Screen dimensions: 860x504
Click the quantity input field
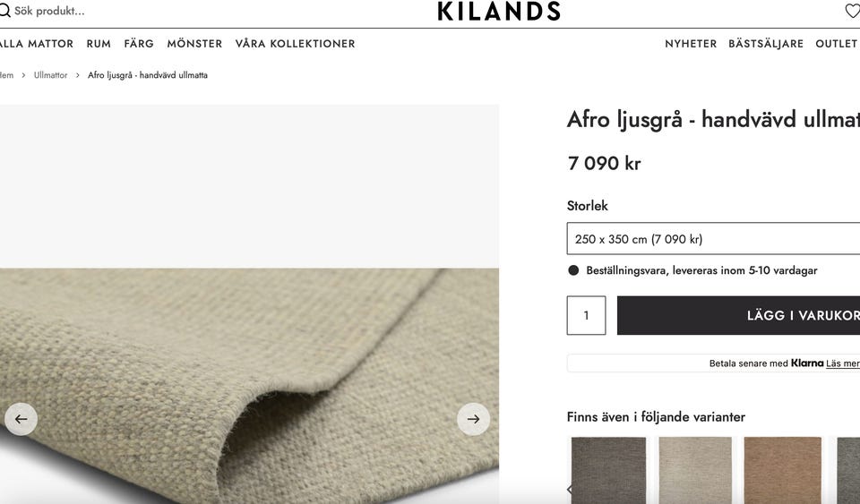(x=586, y=315)
